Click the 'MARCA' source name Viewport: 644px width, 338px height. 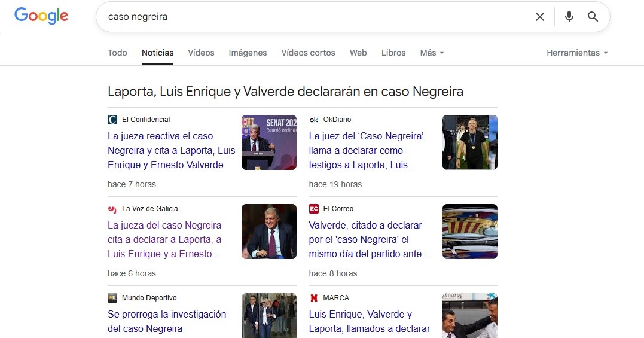336,298
